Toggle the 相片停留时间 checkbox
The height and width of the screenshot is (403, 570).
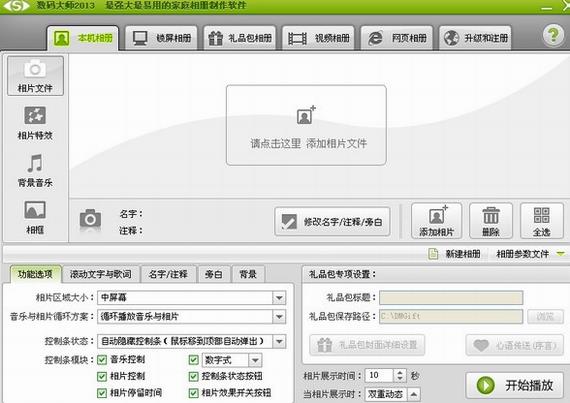tap(102, 393)
